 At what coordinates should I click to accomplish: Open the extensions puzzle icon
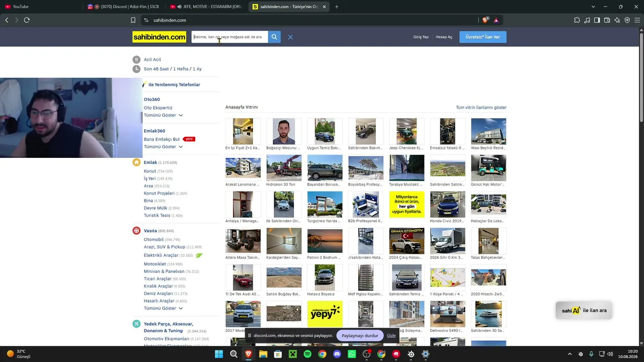coord(577,20)
